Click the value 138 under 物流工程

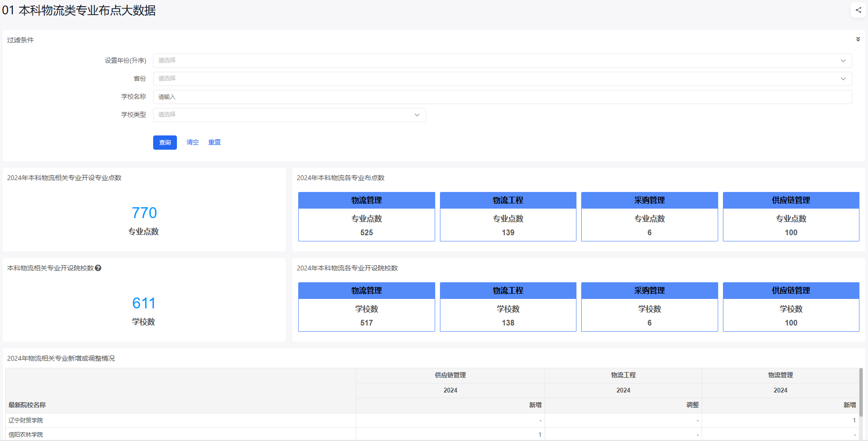click(508, 323)
